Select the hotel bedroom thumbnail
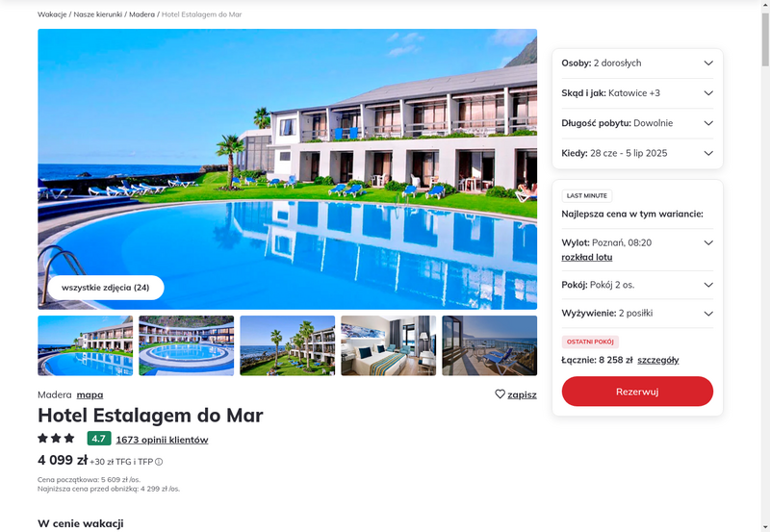This screenshot has width=770, height=532. click(389, 345)
